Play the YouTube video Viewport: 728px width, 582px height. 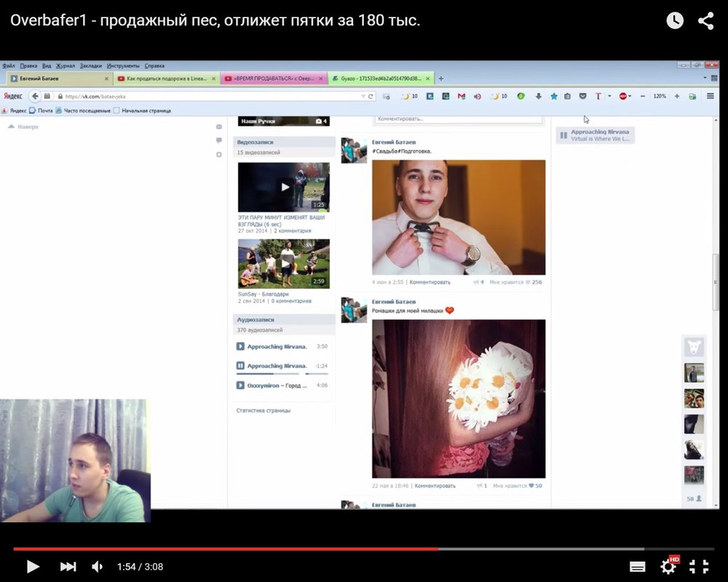pyautogui.click(x=33, y=567)
